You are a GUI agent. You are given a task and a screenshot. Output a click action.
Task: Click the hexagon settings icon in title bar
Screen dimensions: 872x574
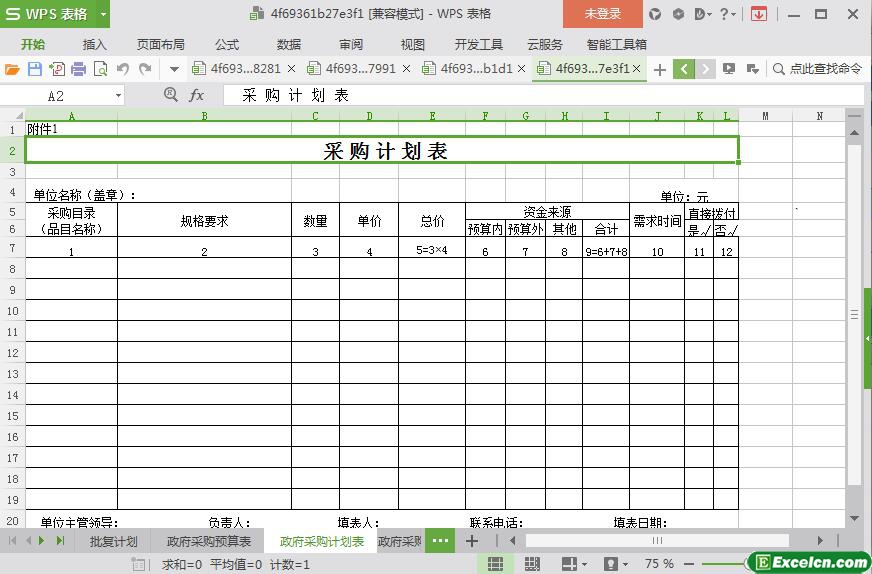click(x=678, y=14)
